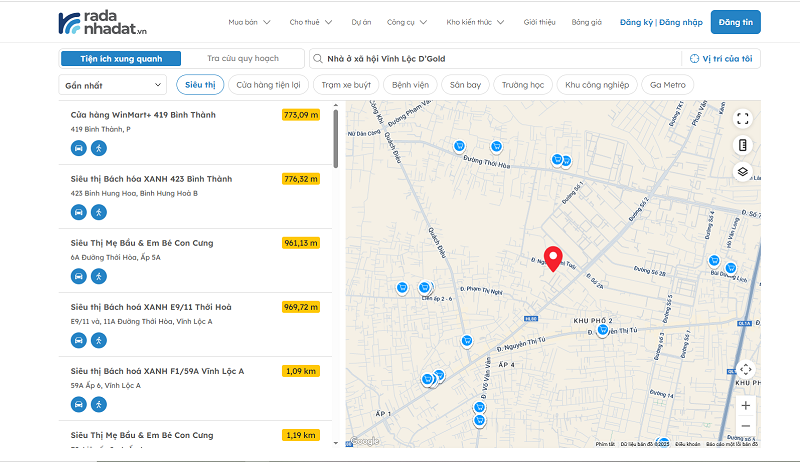Select the Siêu thị filter chip
Screen dimensions: 800x462
[200, 85]
